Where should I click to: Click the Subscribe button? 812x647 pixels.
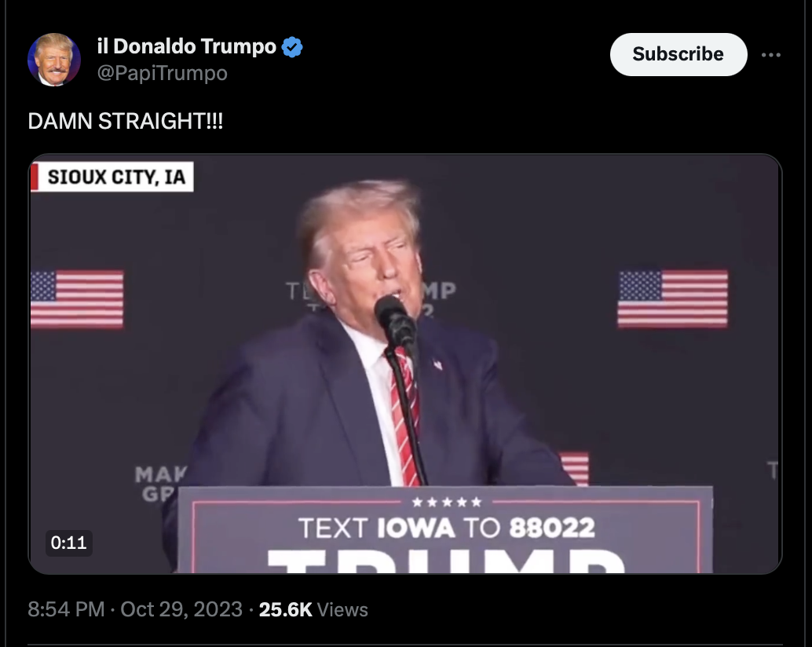coord(678,54)
